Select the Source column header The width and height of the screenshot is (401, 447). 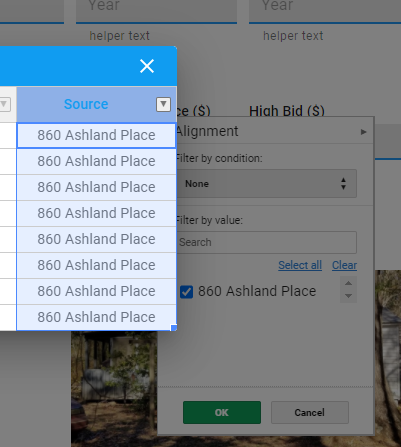[x=86, y=104]
